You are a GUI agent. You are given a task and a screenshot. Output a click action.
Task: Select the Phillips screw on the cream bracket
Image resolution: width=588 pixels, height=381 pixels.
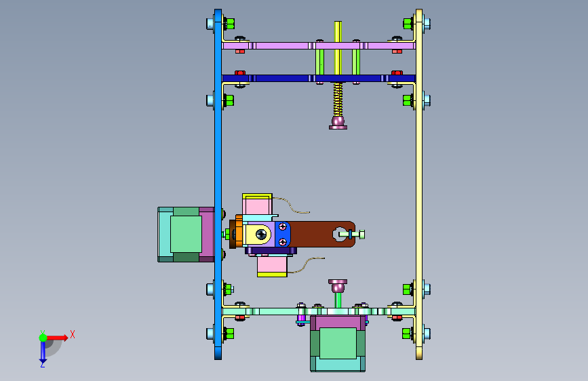[261, 235]
